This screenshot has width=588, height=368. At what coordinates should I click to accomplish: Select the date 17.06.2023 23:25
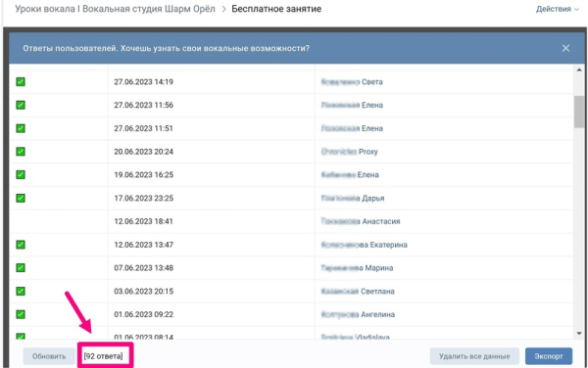pos(144,198)
